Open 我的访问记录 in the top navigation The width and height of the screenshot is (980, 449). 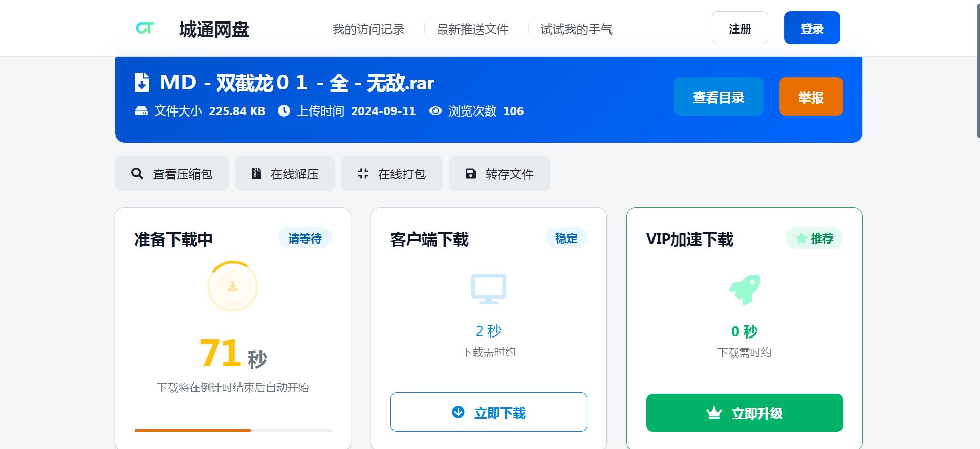click(x=368, y=29)
